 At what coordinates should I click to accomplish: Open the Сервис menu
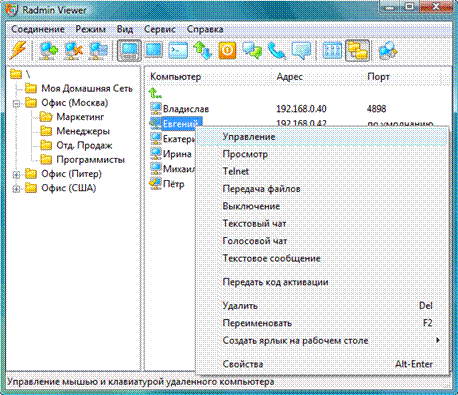[x=160, y=29]
